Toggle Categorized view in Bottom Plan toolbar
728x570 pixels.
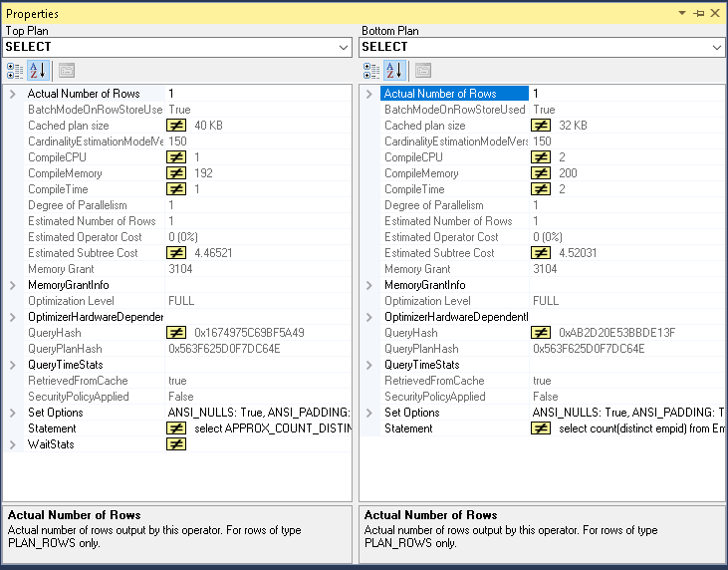(371, 70)
